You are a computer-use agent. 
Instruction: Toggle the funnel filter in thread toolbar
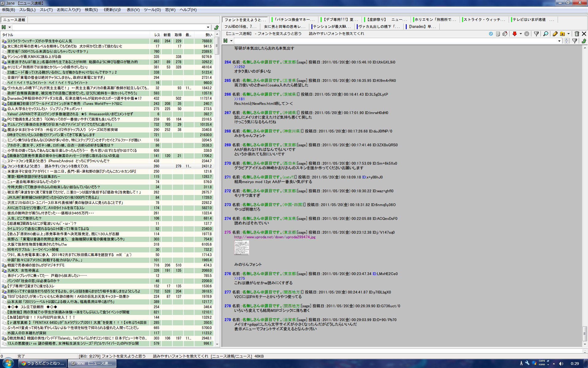536,34
